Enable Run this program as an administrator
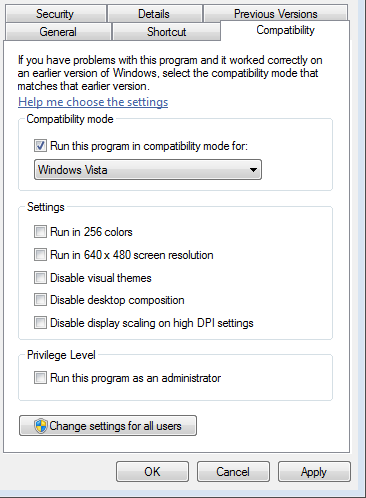 (x=40, y=378)
